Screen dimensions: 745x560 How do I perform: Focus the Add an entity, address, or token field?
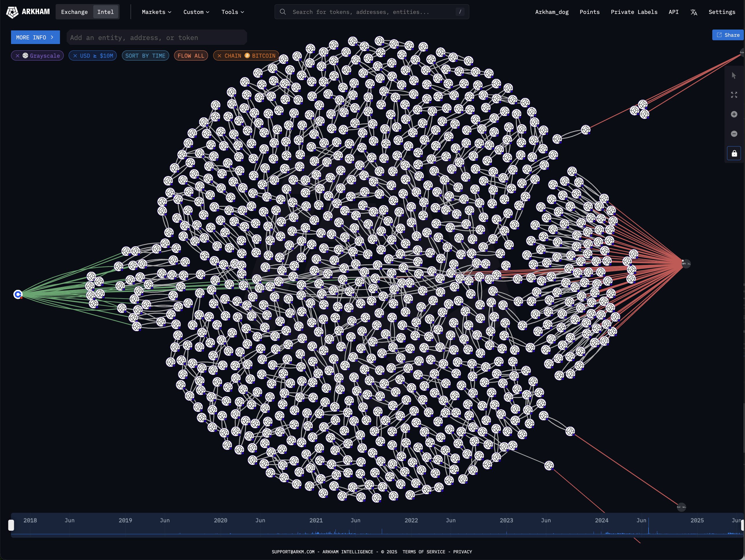157,37
